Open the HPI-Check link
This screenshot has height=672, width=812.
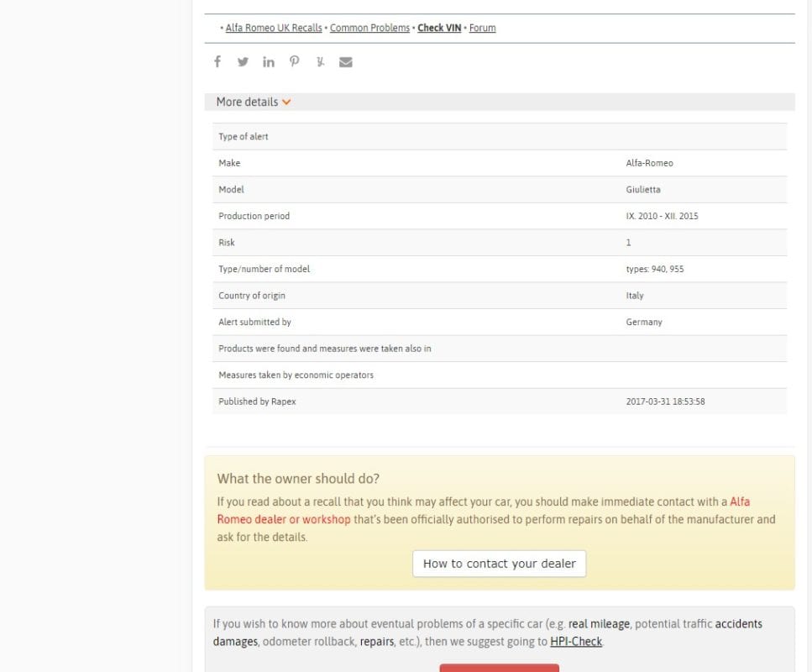click(576, 642)
